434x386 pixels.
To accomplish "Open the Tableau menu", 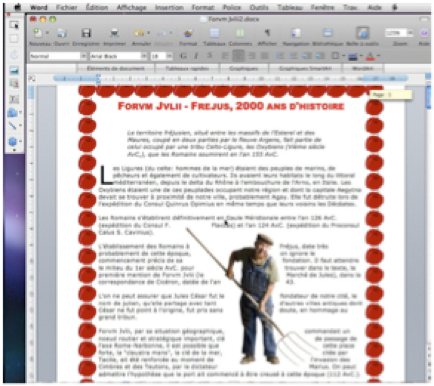I will [x=290, y=7].
